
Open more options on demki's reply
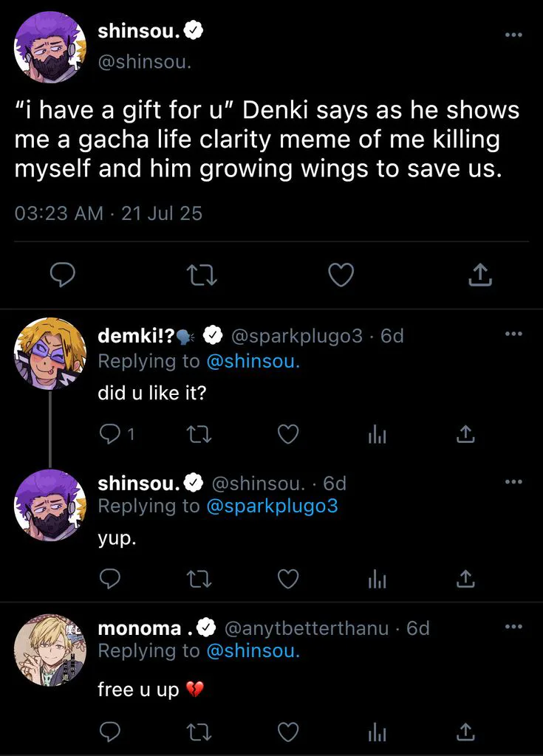click(x=513, y=333)
